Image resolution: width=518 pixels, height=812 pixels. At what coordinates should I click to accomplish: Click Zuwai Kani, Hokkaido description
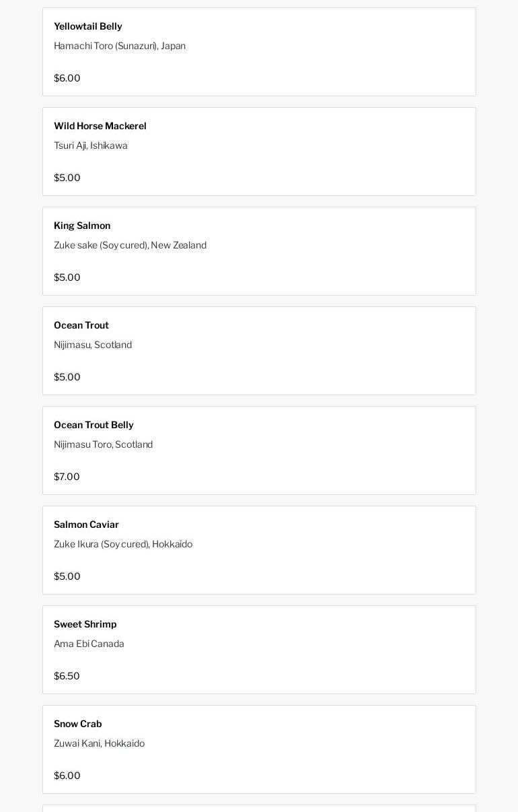[99, 743]
